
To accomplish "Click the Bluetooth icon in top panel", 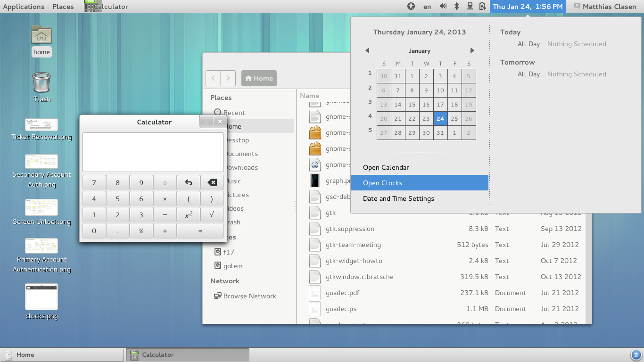I will pos(456,6).
